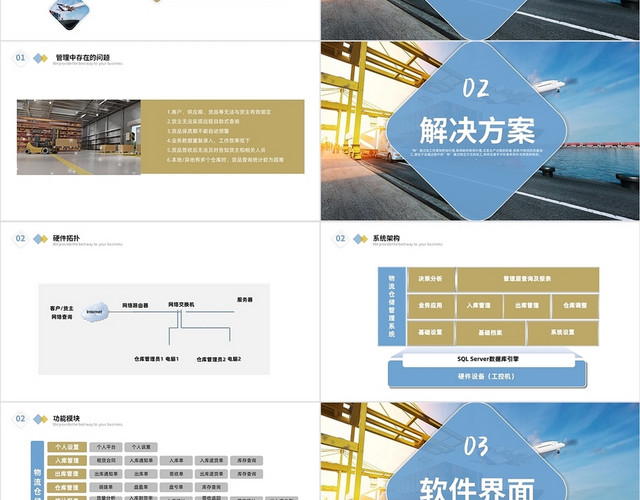Click the 系统架构 slide title
The image size is (640, 500).
coord(386,238)
